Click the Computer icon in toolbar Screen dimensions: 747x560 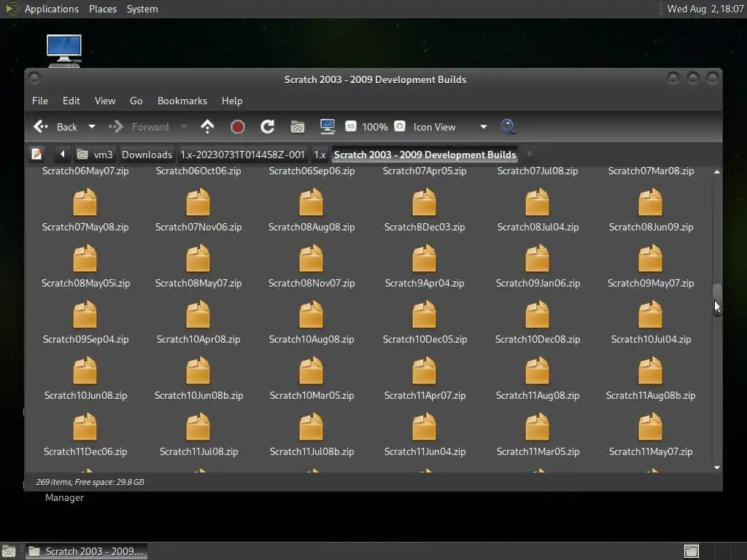[x=328, y=127]
